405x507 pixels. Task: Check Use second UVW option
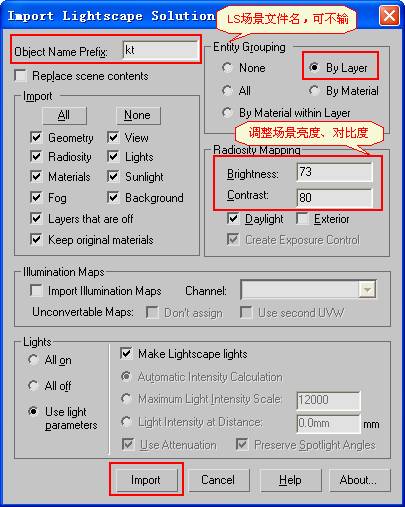coord(246,313)
